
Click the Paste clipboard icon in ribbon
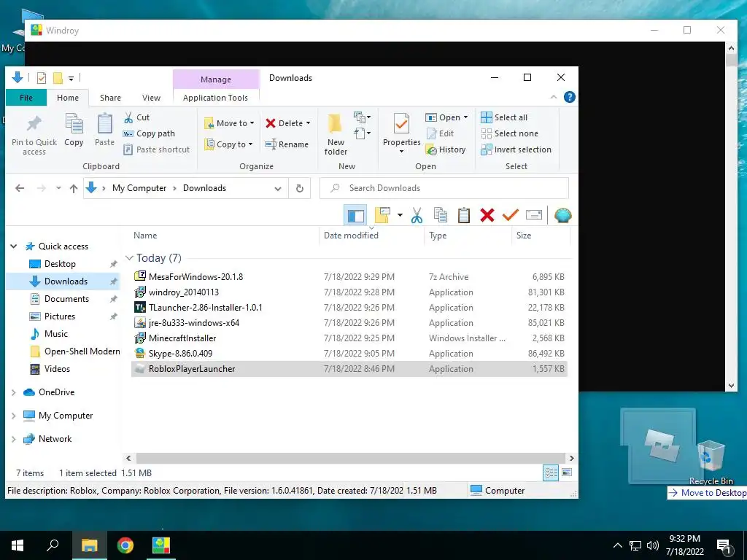click(x=105, y=124)
